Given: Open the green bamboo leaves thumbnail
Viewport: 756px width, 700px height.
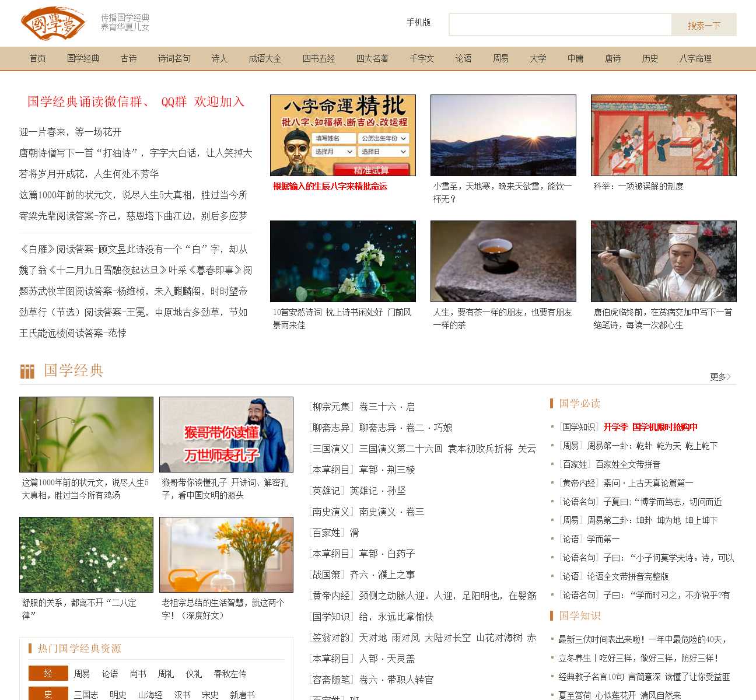Looking at the screenshot, I should click(86, 435).
